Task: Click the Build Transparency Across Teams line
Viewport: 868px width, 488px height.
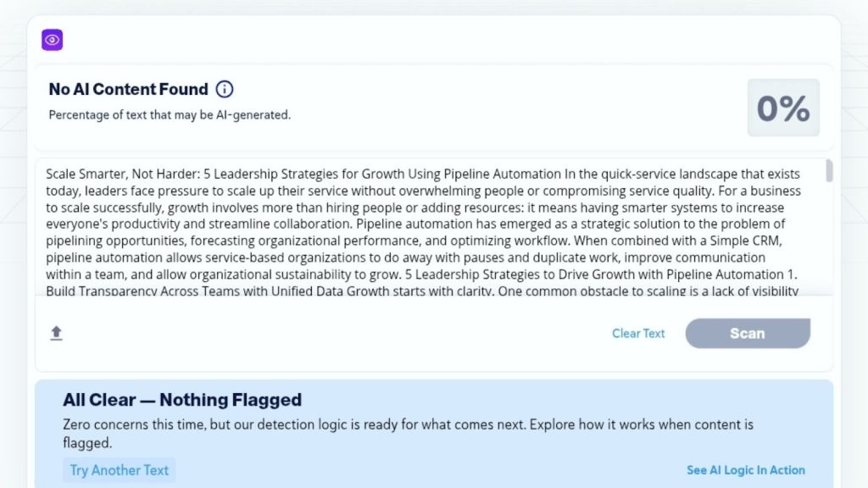Action: point(170,291)
